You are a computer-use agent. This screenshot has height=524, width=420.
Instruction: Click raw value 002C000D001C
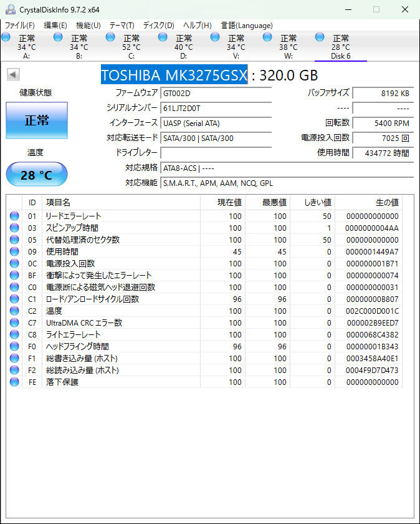(x=372, y=311)
